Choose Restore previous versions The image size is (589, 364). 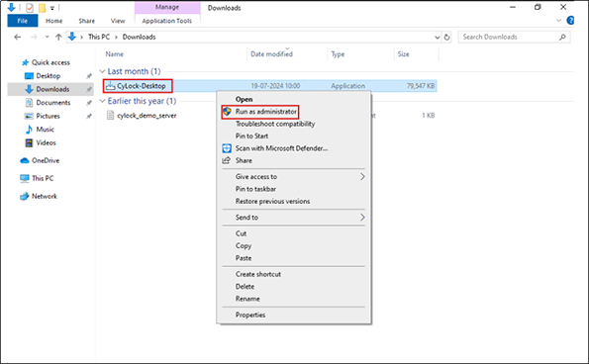click(272, 201)
